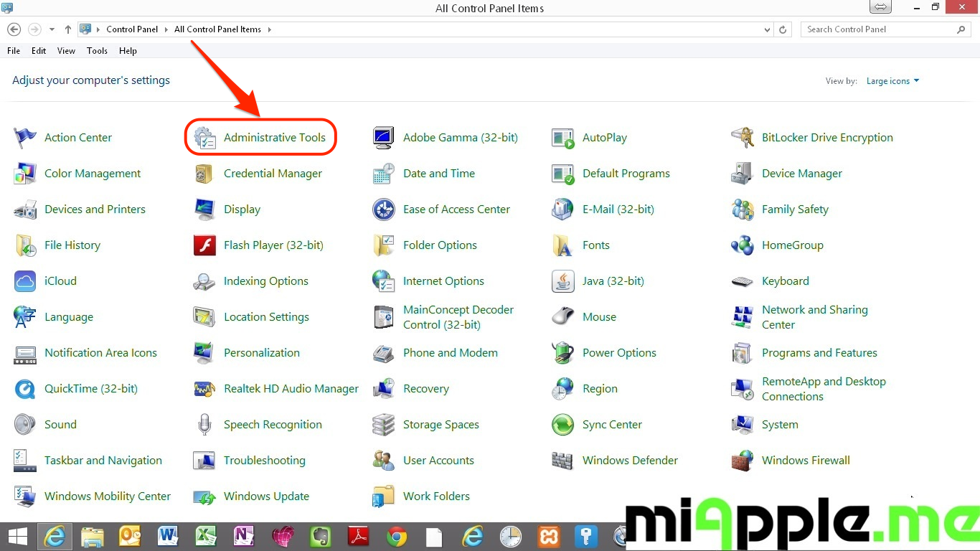Viewport: 980px width, 551px height.
Task: Open the Tools menu
Action: click(97, 51)
